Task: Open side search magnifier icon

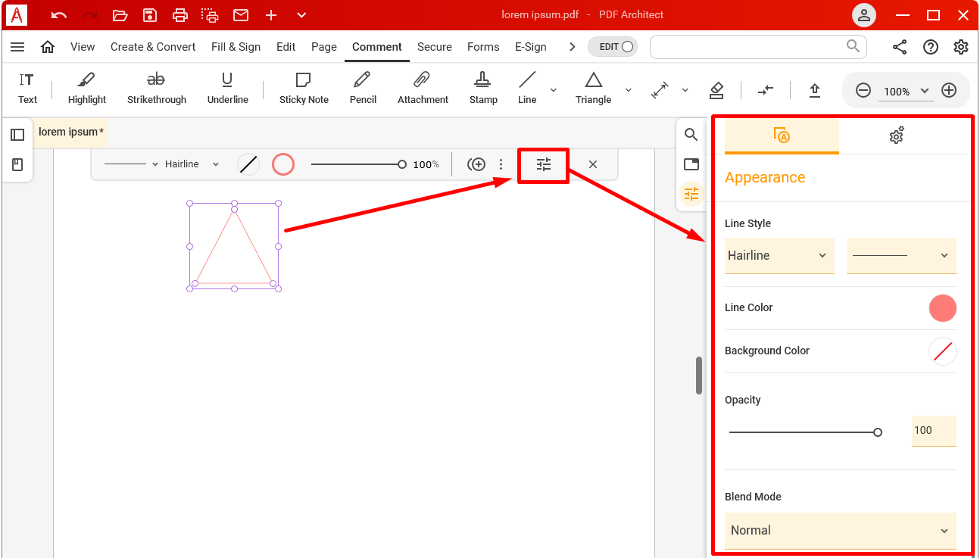Action: point(691,135)
